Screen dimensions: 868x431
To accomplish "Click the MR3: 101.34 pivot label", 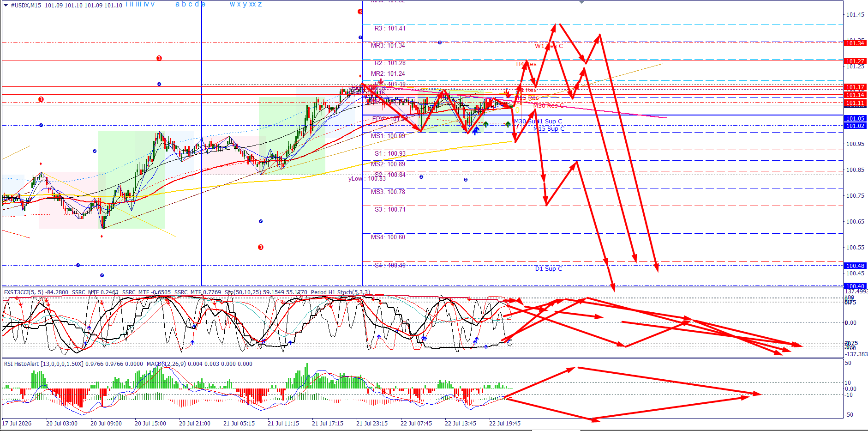I will [x=388, y=45].
